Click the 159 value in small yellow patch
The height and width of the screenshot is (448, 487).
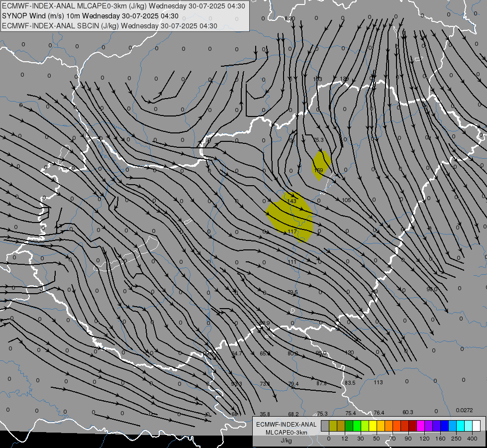point(319,170)
